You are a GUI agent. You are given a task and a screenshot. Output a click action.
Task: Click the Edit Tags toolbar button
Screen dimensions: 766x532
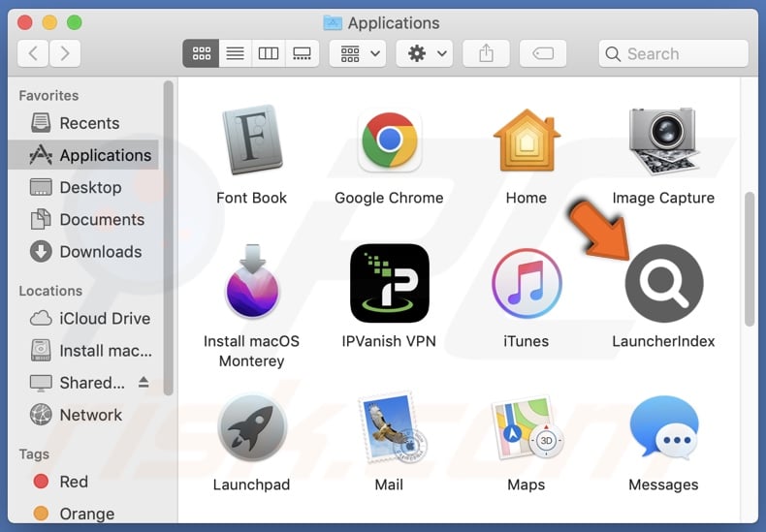coord(543,53)
